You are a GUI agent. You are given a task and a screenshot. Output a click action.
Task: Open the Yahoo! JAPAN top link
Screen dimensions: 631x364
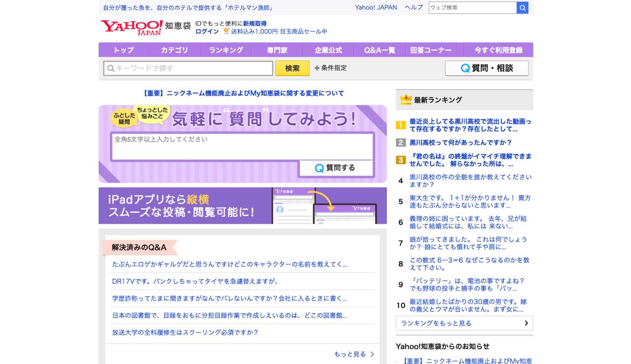376,7
